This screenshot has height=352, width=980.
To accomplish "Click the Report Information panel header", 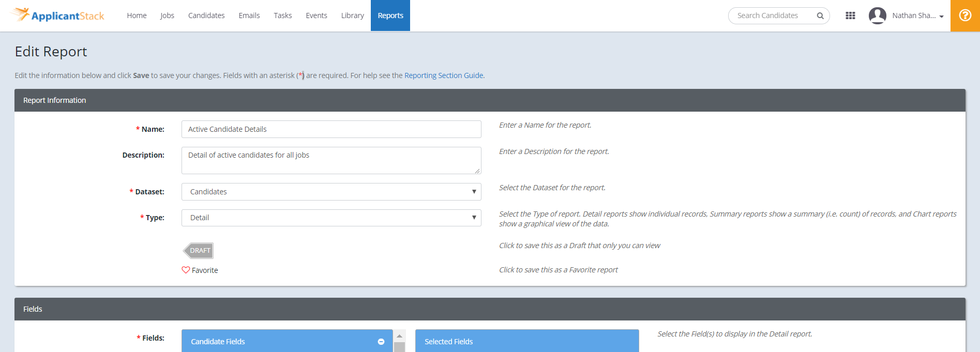I will 490,100.
